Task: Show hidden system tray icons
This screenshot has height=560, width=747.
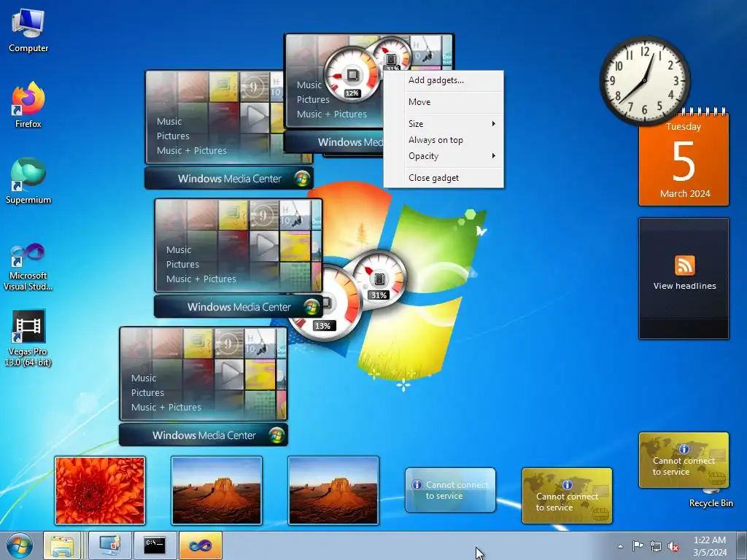Action: [620, 546]
